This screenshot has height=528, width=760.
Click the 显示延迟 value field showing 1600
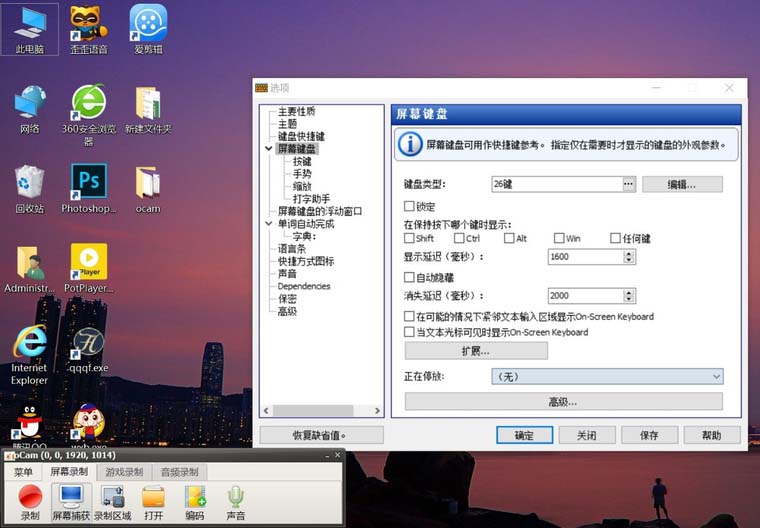586,257
